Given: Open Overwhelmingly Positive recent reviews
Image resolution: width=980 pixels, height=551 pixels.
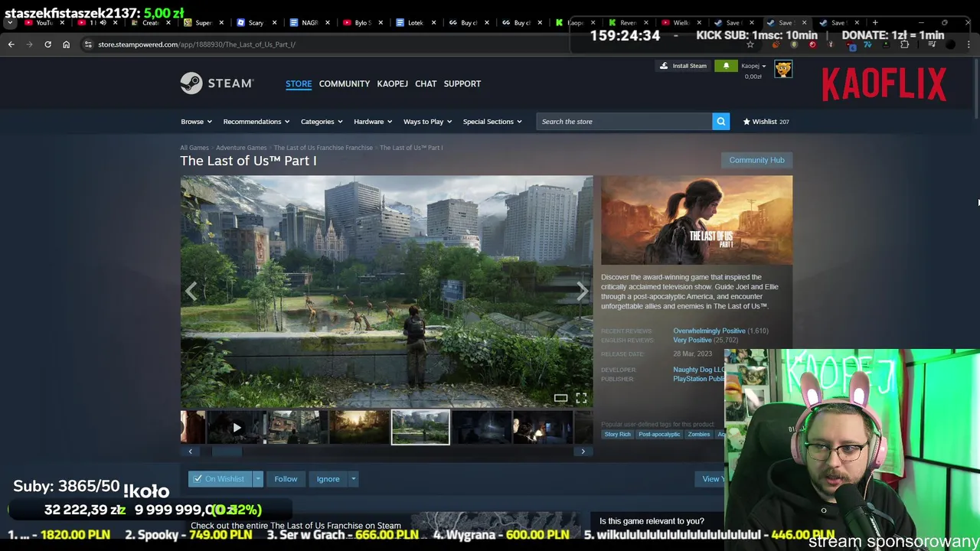Looking at the screenshot, I should point(709,331).
